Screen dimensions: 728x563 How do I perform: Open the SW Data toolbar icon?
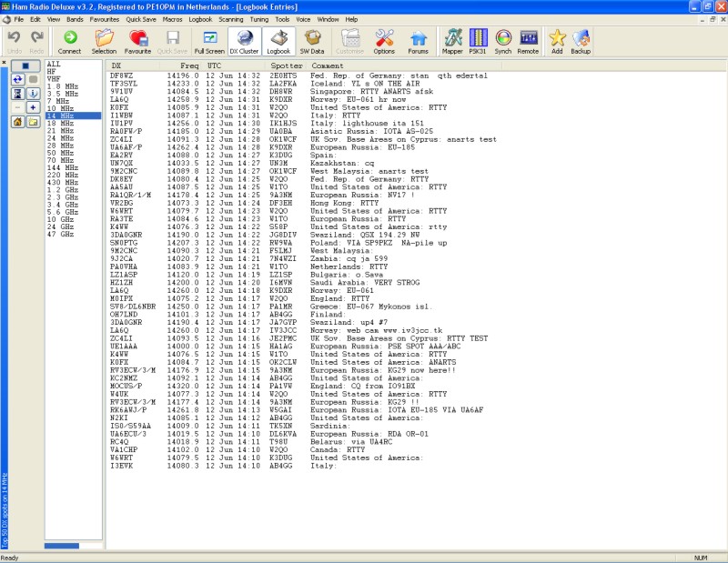[x=312, y=42]
